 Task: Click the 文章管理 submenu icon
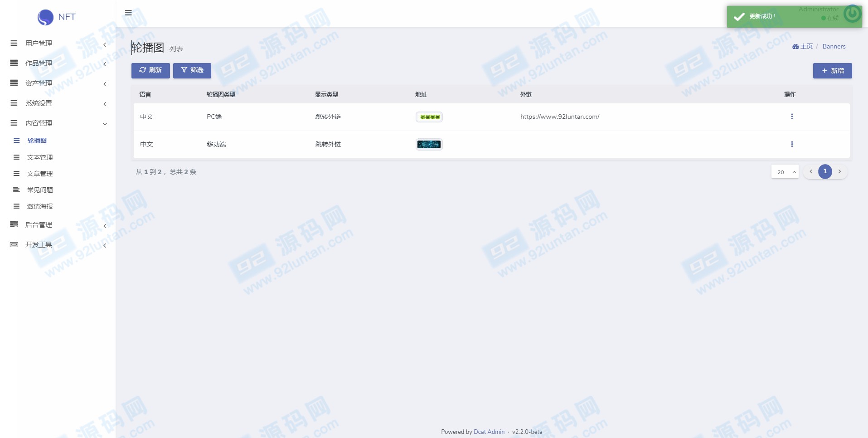[17, 174]
